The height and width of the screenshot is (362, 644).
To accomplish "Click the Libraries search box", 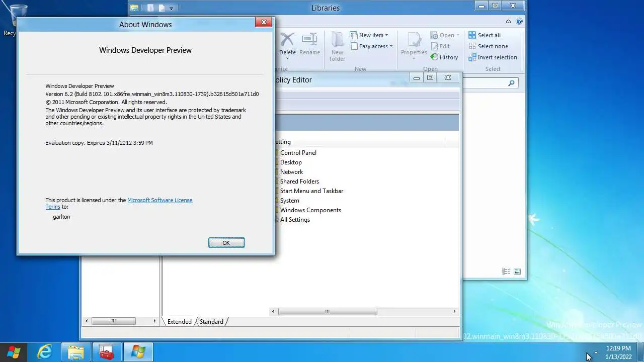I will tap(490, 83).
